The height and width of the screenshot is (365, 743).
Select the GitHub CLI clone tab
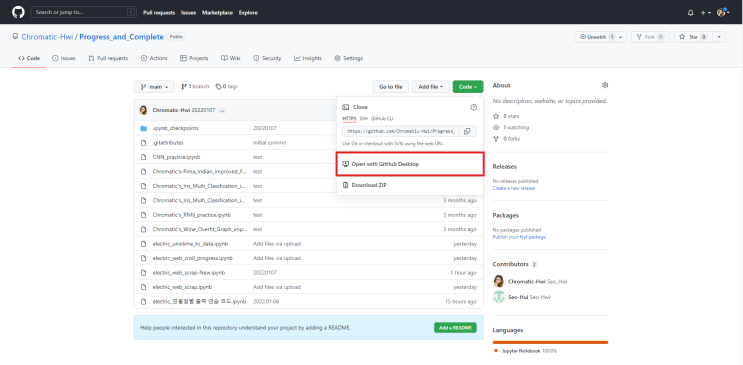(382, 119)
